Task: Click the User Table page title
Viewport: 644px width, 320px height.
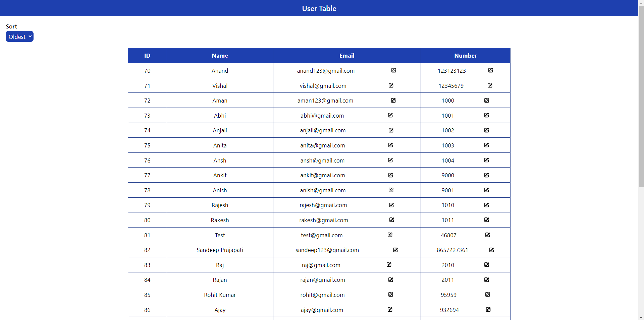Action: [x=319, y=8]
